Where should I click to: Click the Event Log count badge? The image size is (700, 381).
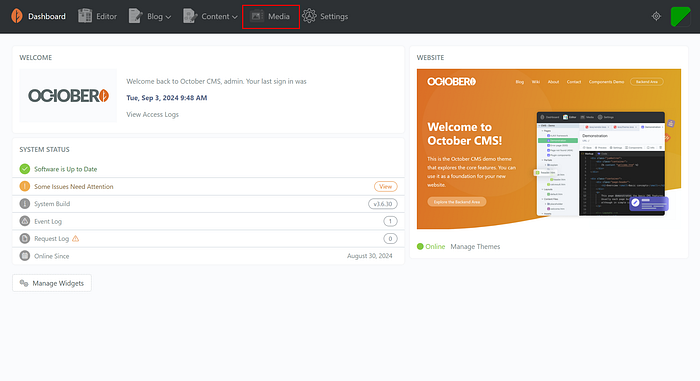(x=390, y=221)
